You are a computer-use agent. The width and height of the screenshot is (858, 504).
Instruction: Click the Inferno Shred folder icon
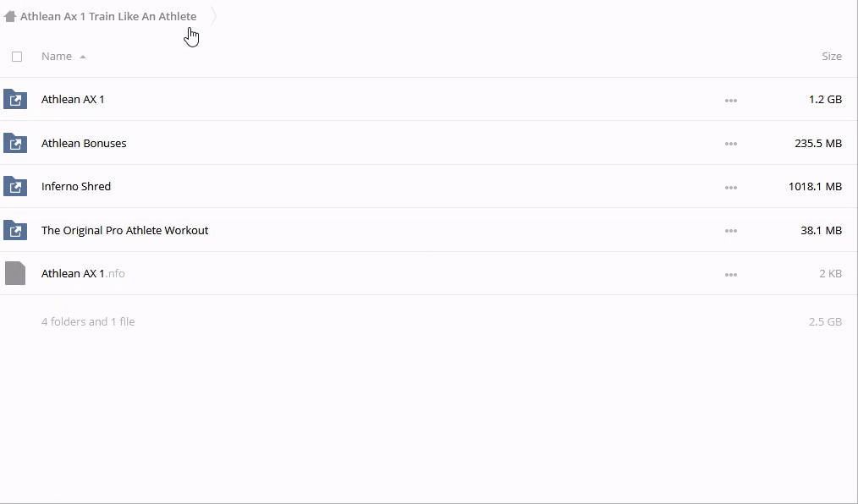tap(15, 186)
